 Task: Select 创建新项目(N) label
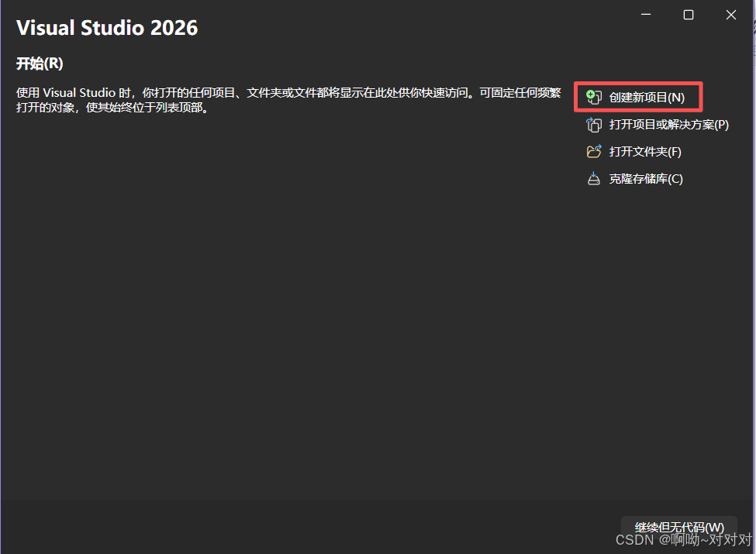click(x=647, y=98)
